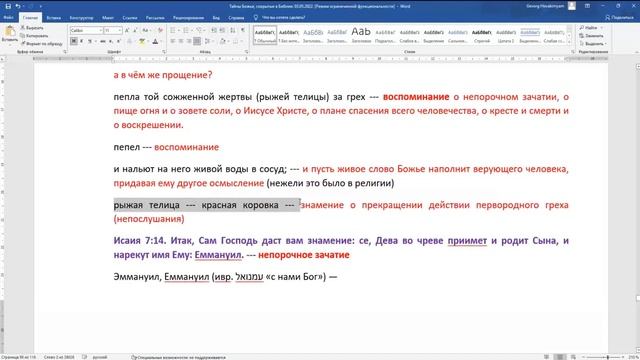Viewport: 640px width, 360px height.
Task: Open ribbon display options
Action: coord(587,6)
